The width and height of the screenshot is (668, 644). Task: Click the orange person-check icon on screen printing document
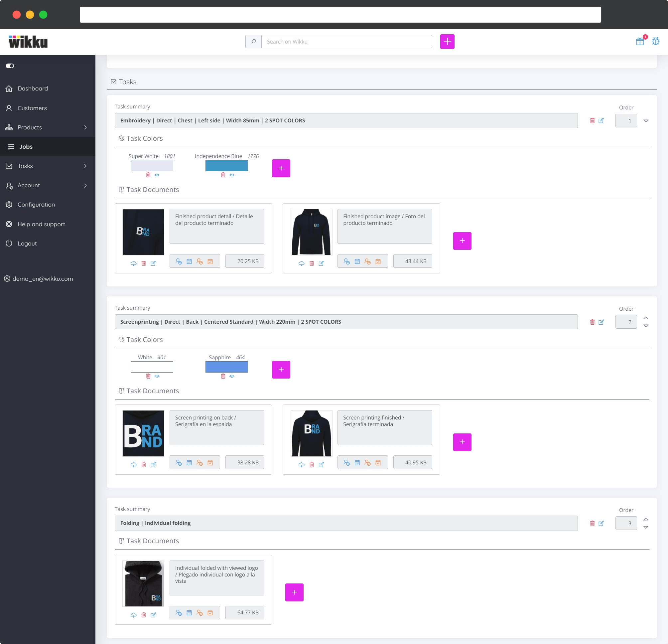tap(200, 462)
